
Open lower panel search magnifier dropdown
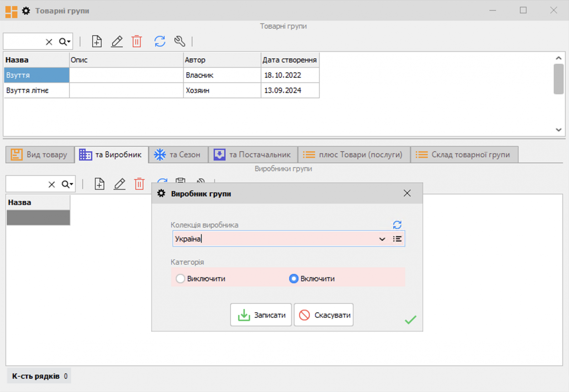click(x=67, y=184)
